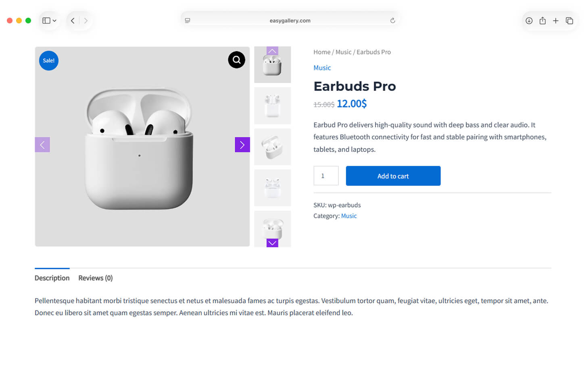Open a new browser tab
Image resolution: width=588 pixels, height=375 pixels.
(555, 21)
